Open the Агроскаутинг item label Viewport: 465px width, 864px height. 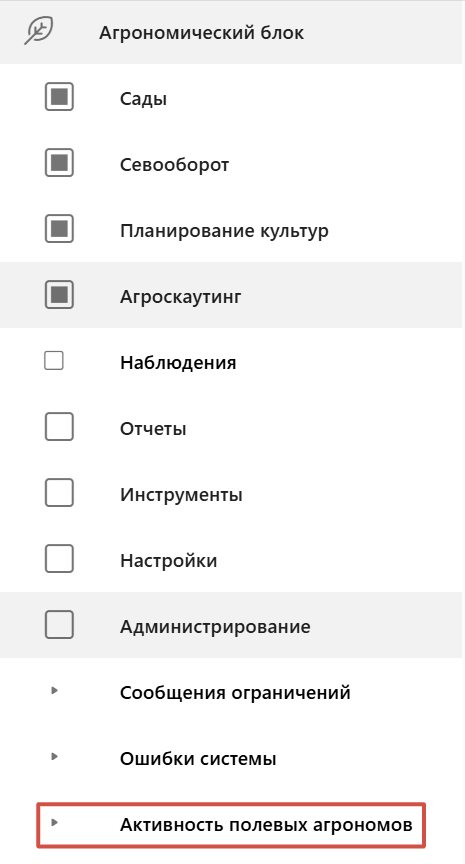pos(181,297)
